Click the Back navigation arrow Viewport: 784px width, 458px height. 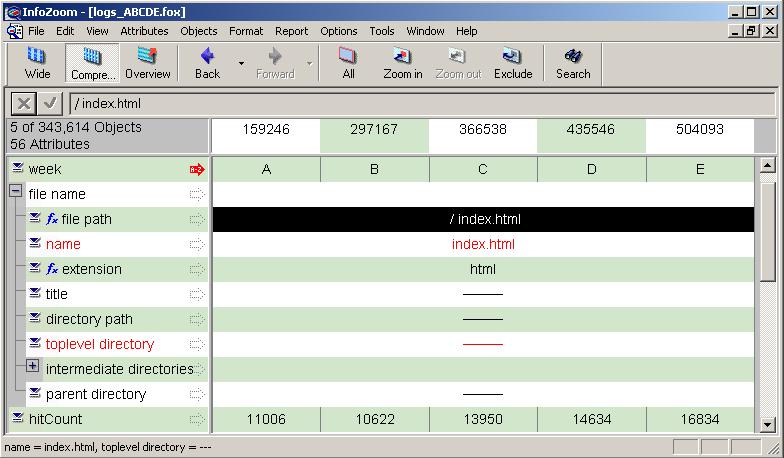click(x=207, y=62)
